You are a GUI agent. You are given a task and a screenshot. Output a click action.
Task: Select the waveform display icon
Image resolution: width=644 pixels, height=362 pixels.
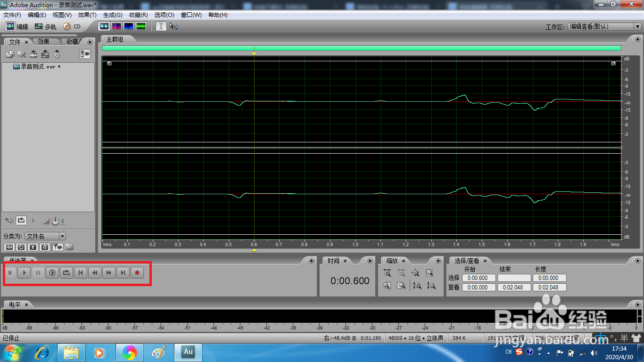point(104,26)
